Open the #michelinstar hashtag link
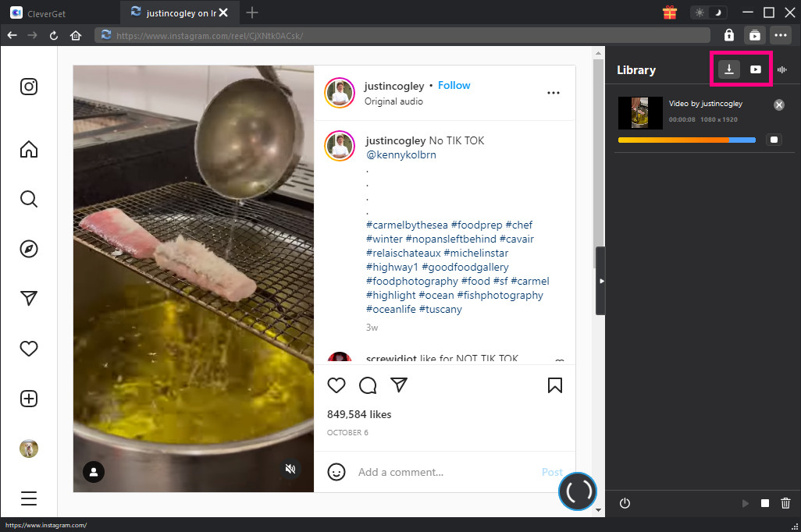This screenshot has height=532, width=801. (475, 253)
